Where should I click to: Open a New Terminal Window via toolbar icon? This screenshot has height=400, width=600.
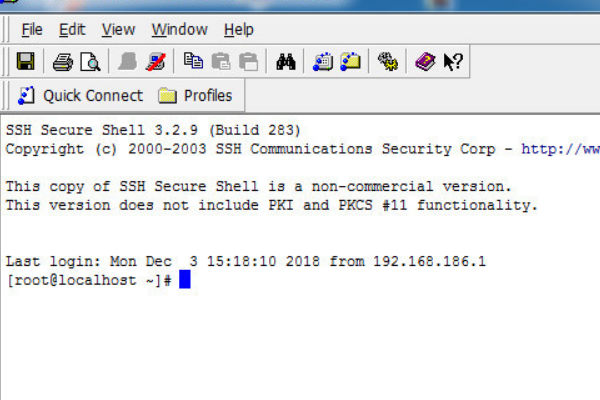tap(322, 62)
